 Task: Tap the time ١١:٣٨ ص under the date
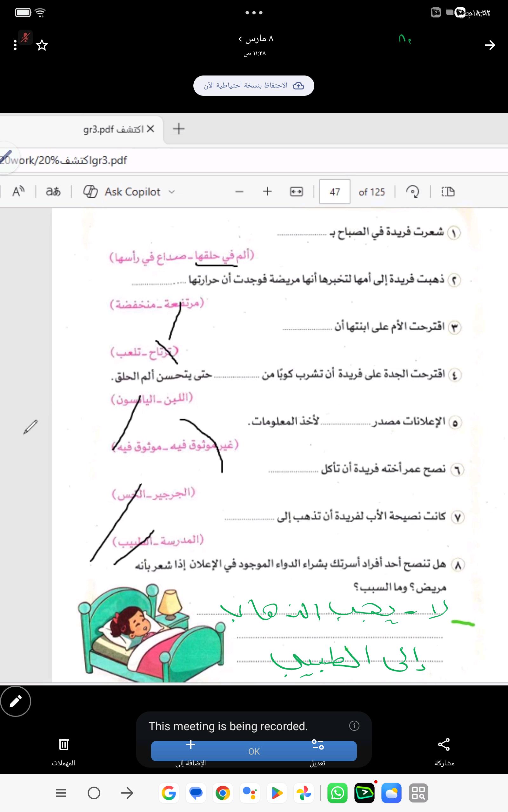(x=255, y=53)
